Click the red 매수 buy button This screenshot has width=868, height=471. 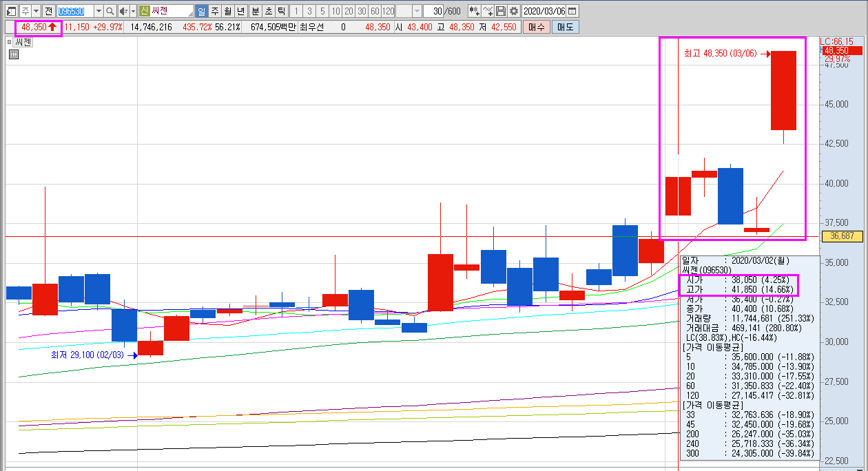536,27
